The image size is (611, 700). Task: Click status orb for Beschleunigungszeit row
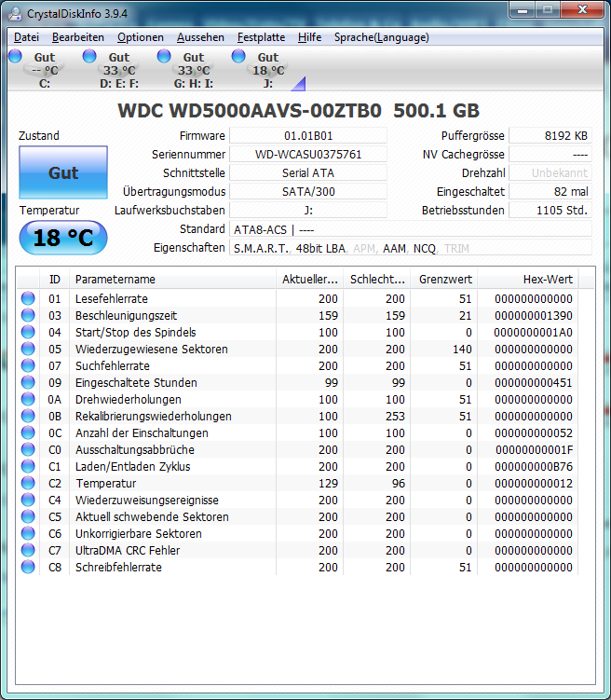pos(28,315)
